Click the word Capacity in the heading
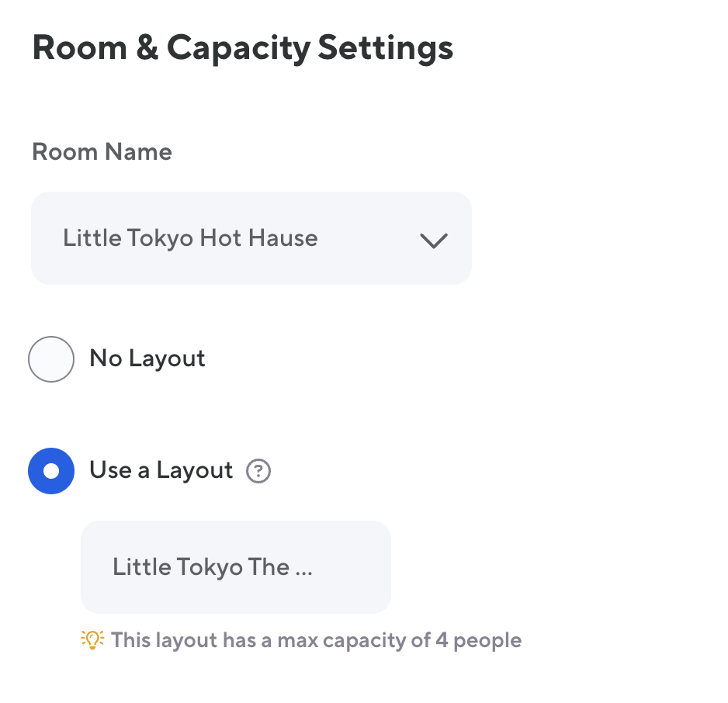 [x=239, y=48]
